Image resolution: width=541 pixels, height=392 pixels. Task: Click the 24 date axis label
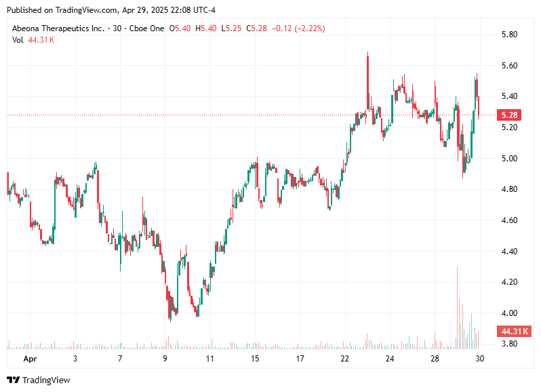(390, 359)
